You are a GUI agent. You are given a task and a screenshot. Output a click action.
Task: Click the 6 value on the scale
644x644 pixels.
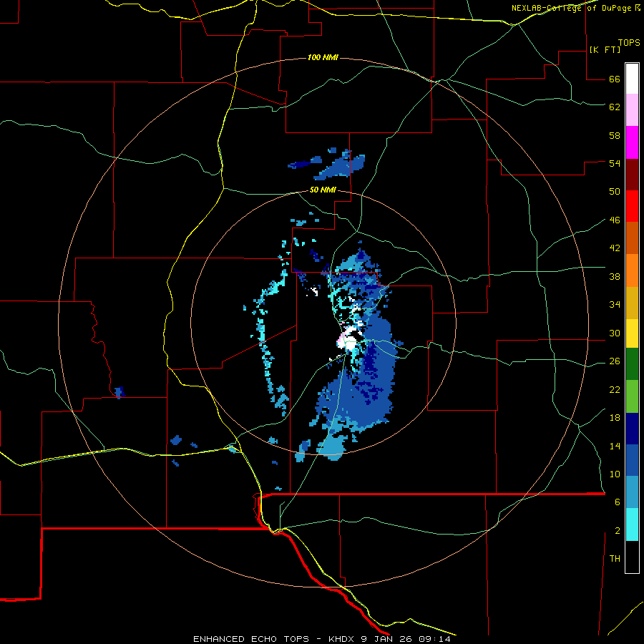618,502
